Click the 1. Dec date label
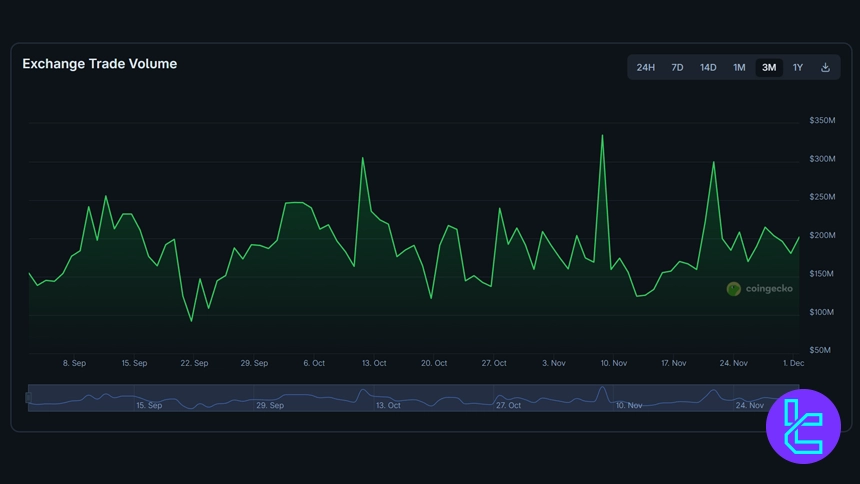 [x=793, y=363]
